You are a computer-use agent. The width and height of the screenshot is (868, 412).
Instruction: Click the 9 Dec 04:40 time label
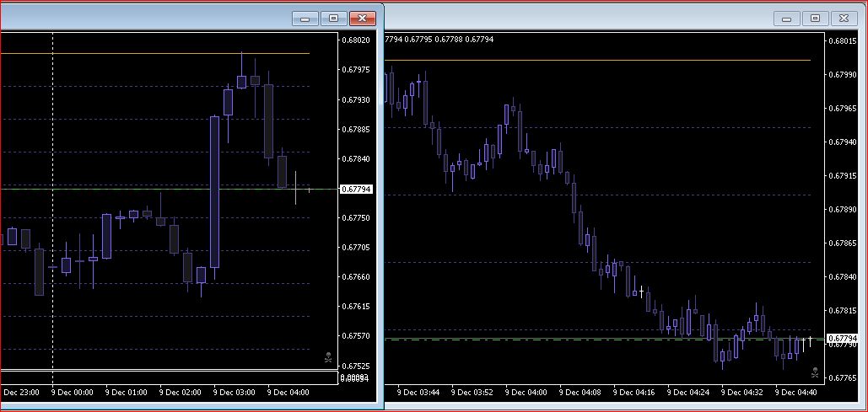point(796,392)
